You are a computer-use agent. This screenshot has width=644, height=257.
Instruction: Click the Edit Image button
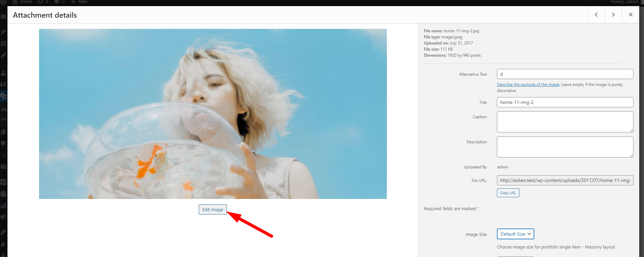pyautogui.click(x=213, y=209)
